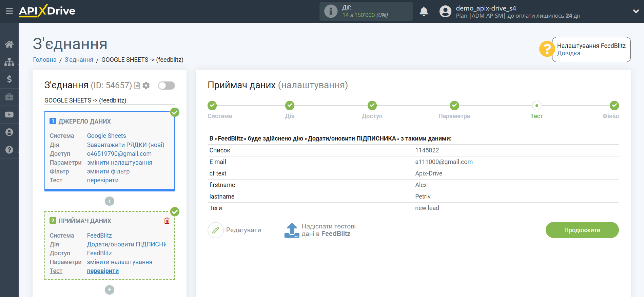Click the Alex firstname value
Viewport: 644px width, 297px height.
421,185
